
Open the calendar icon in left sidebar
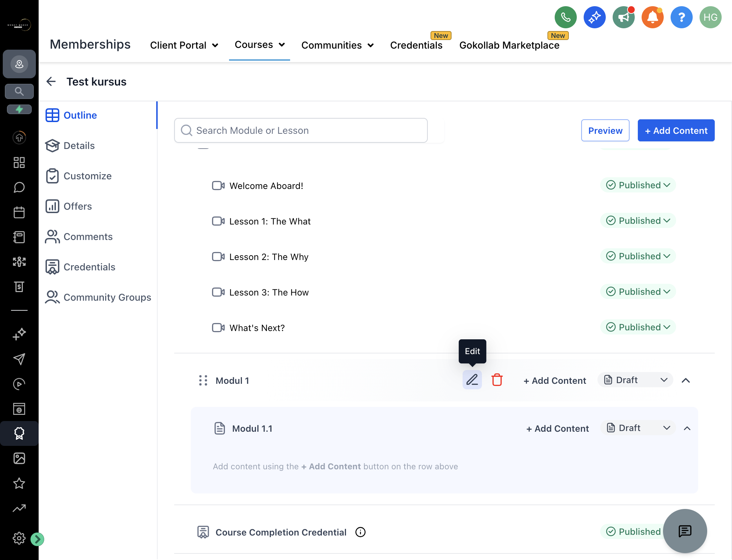19,212
